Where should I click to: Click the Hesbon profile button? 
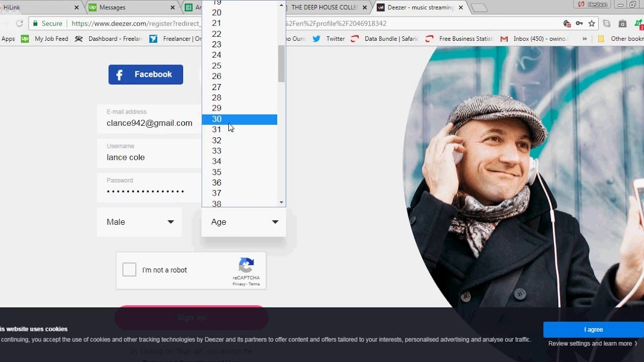coord(592,4)
